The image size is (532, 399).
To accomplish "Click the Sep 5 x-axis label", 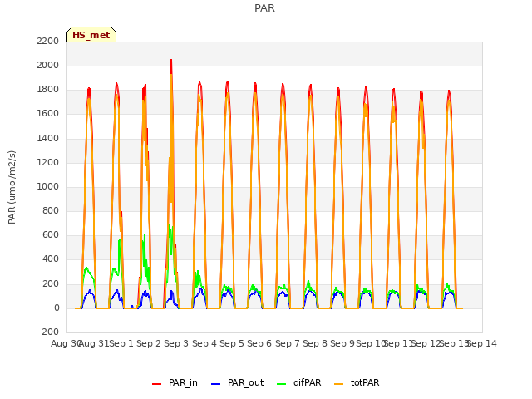I will (x=232, y=343).
